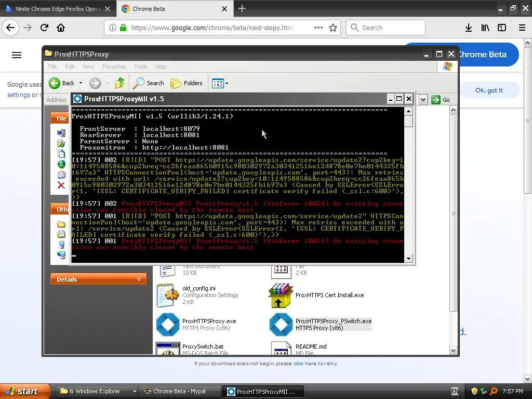Open Explorer Favorites menu
This screenshot has width=532, height=399.
click(114, 66)
